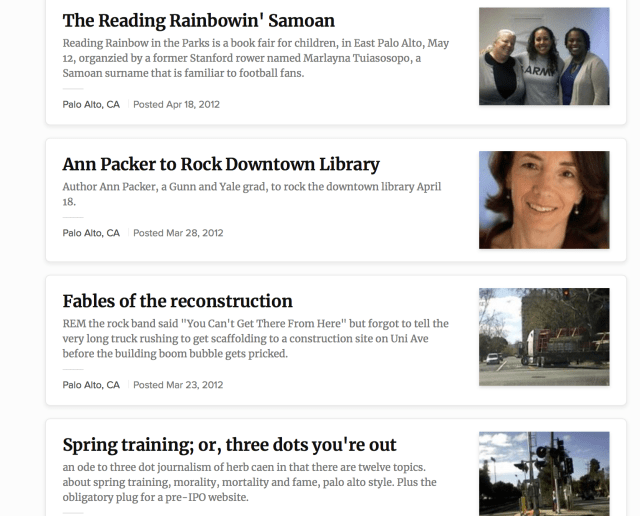The height and width of the screenshot is (516, 640).
Task: Click 'Palo Alto, CA' on Ann Packer post
Action: (91, 233)
